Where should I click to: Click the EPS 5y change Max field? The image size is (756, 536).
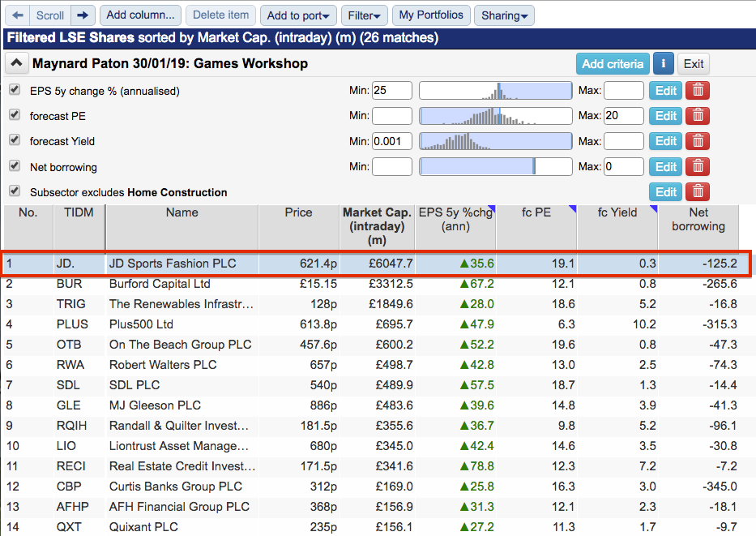(623, 90)
